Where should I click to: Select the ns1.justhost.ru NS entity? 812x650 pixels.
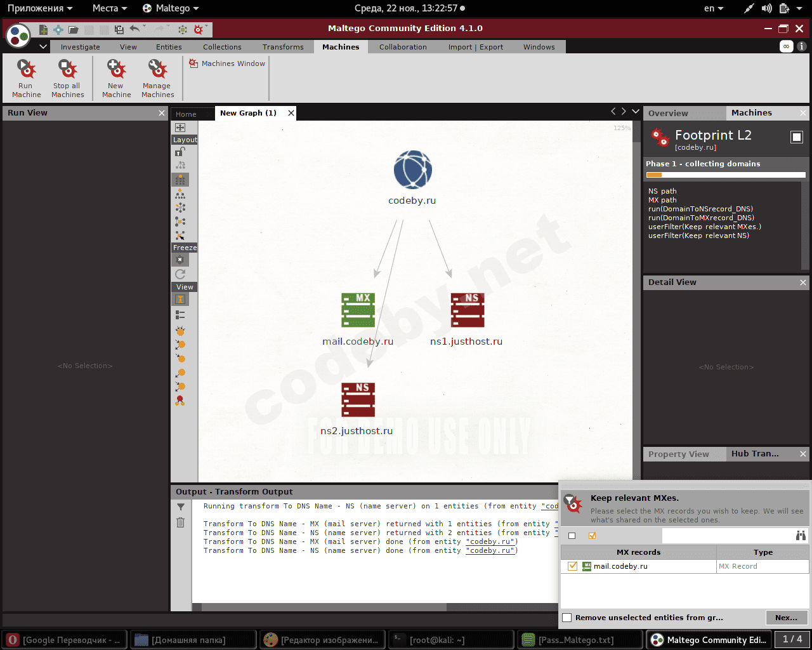[467, 319]
